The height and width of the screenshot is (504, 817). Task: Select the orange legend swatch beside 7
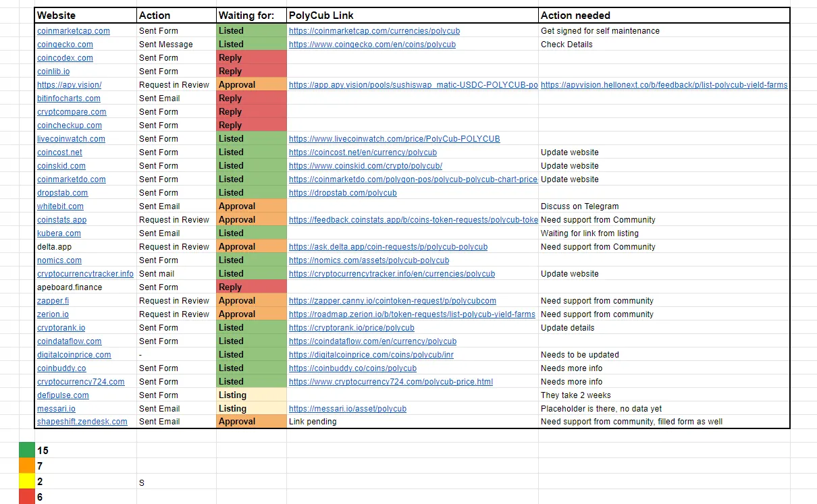click(26, 466)
